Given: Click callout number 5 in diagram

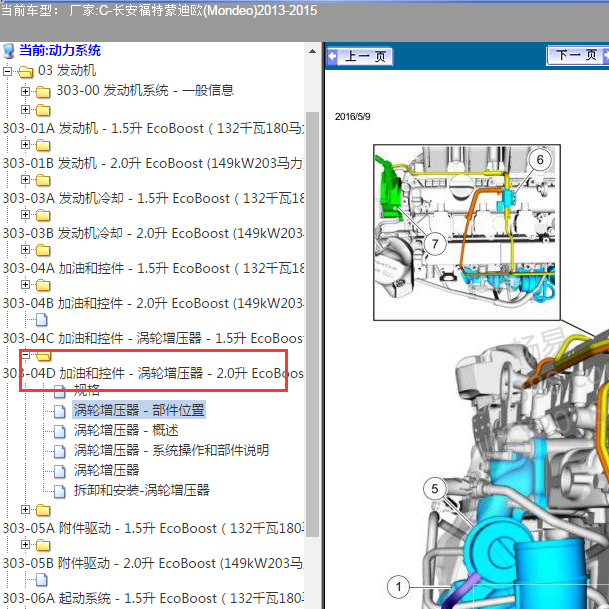Looking at the screenshot, I should click(x=435, y=489).
